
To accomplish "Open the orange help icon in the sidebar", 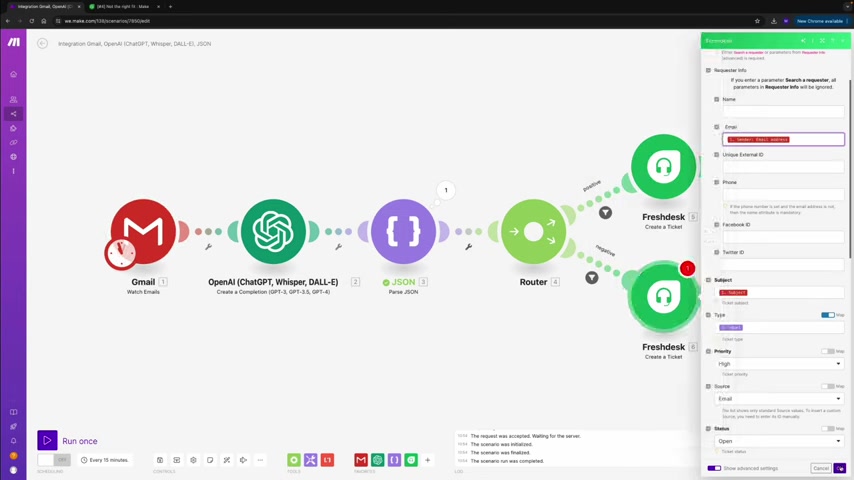I will coord(14,455).
